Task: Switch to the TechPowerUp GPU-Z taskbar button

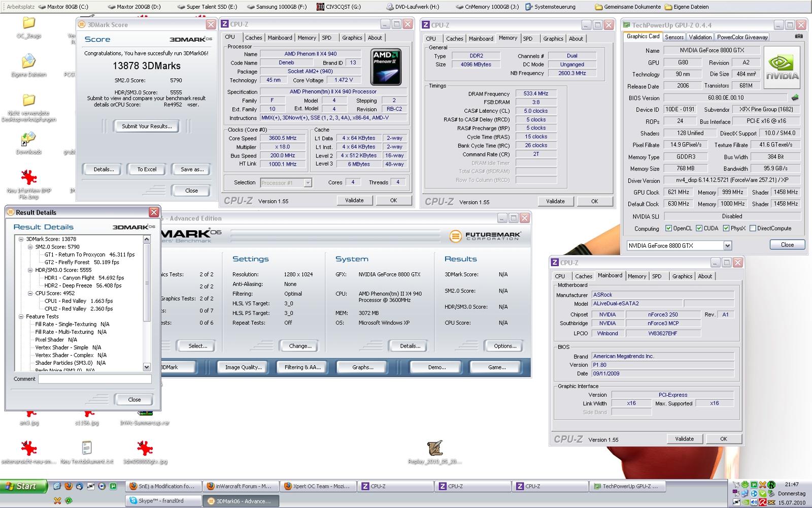Action: (x=626, y=486)
